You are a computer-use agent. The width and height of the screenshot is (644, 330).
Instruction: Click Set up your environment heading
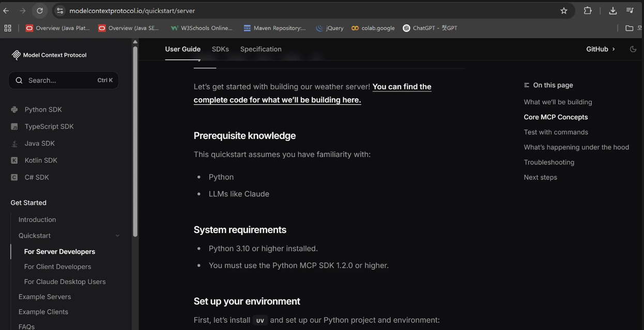point(247,301)
